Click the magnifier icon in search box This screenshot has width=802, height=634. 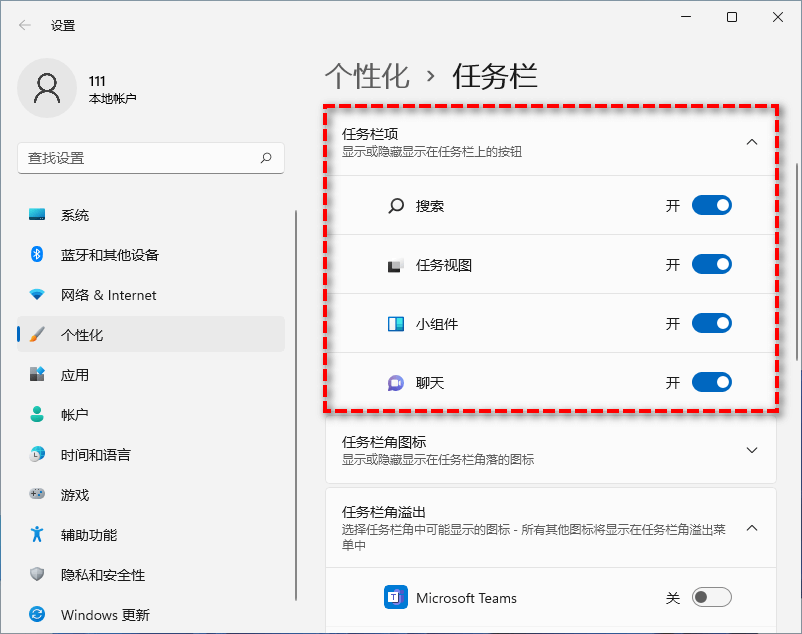266,158
